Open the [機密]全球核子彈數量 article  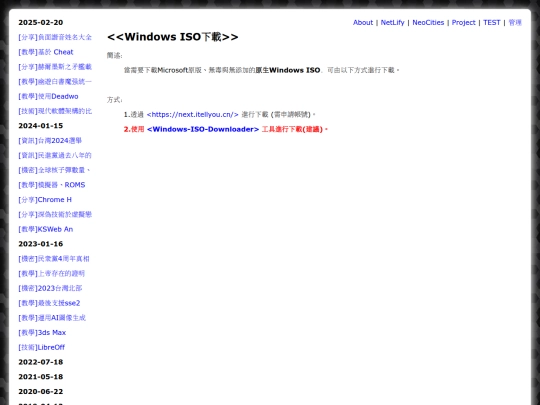tap(54, 170)
